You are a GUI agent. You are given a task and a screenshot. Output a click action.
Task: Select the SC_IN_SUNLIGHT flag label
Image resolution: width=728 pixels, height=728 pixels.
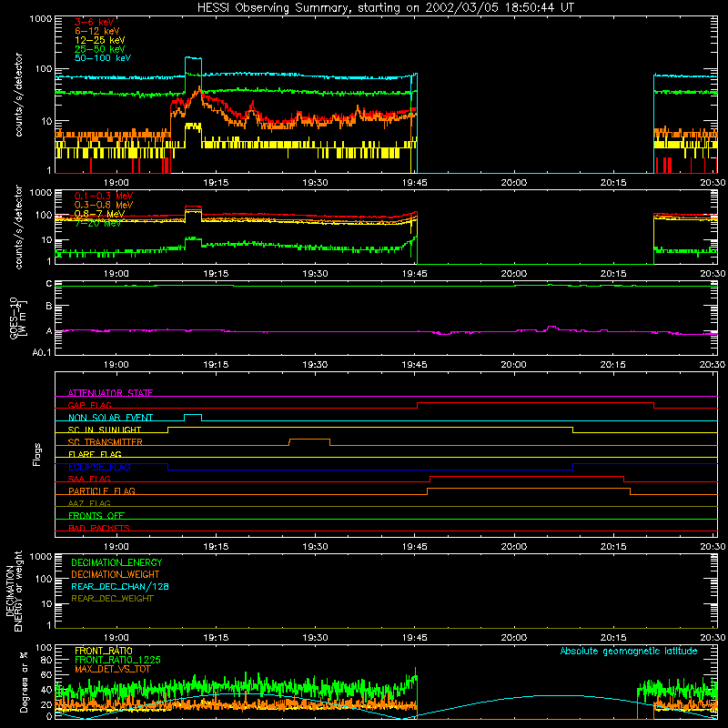coord(105,430)
